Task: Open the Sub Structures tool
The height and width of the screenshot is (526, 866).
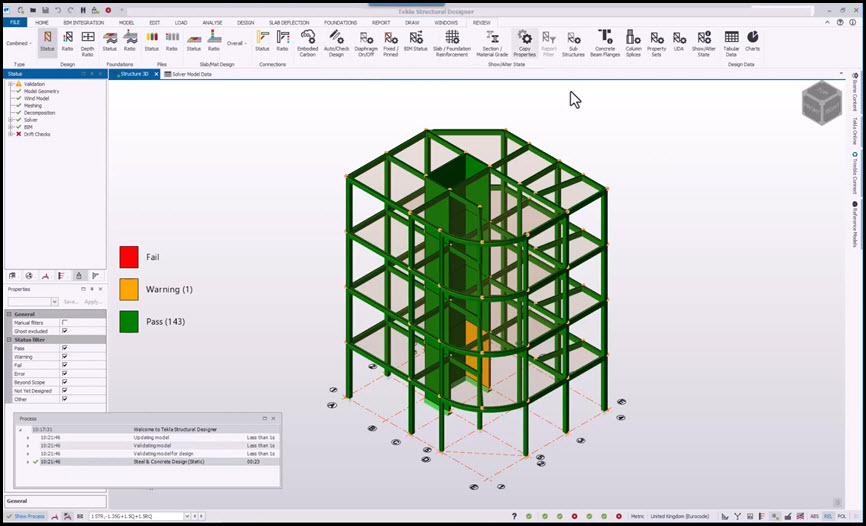Action: click(573, 43)
